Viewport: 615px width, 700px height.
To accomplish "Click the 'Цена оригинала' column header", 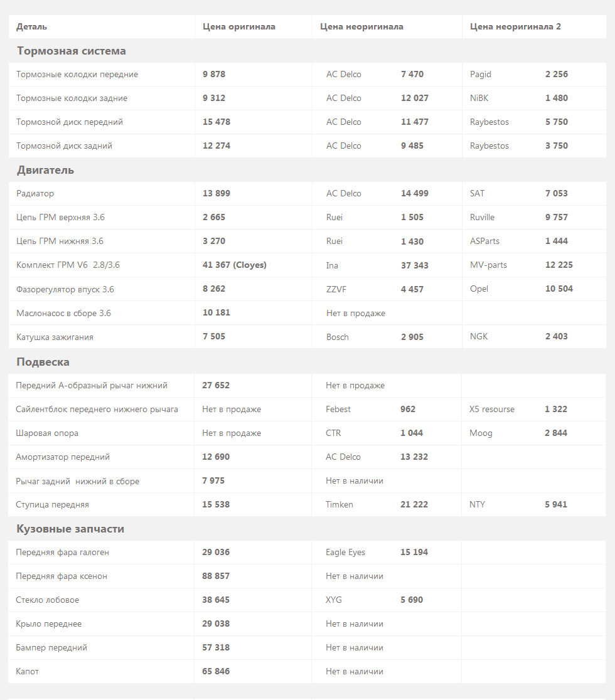I will [x=239, y=27].
